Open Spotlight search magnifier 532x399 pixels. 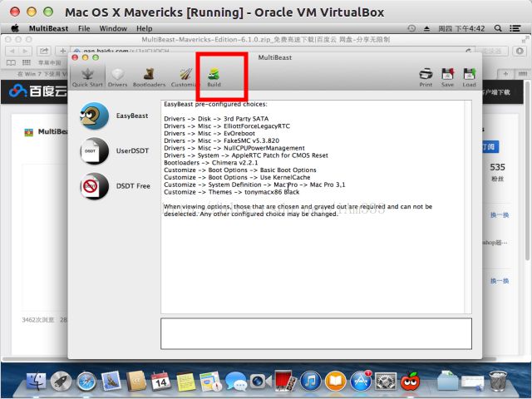pos(498,28)
